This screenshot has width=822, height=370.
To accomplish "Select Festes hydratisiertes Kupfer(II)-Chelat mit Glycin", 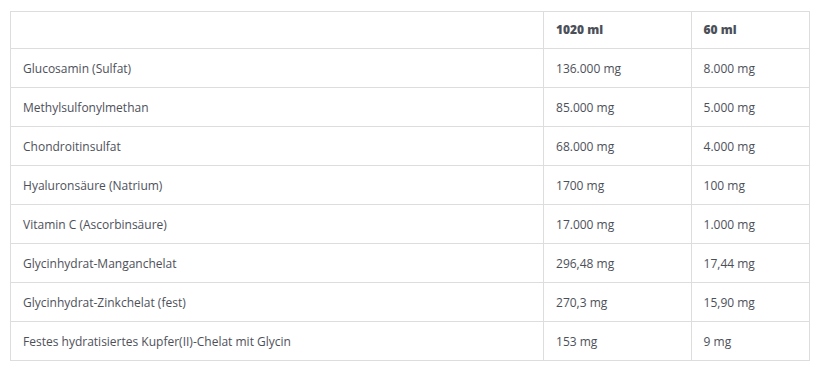I will [x=157, y=342].
